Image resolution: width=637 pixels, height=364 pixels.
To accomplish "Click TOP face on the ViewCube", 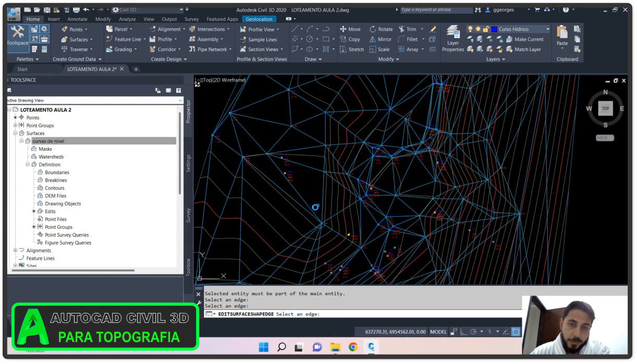I will click(x=605, y=108).
